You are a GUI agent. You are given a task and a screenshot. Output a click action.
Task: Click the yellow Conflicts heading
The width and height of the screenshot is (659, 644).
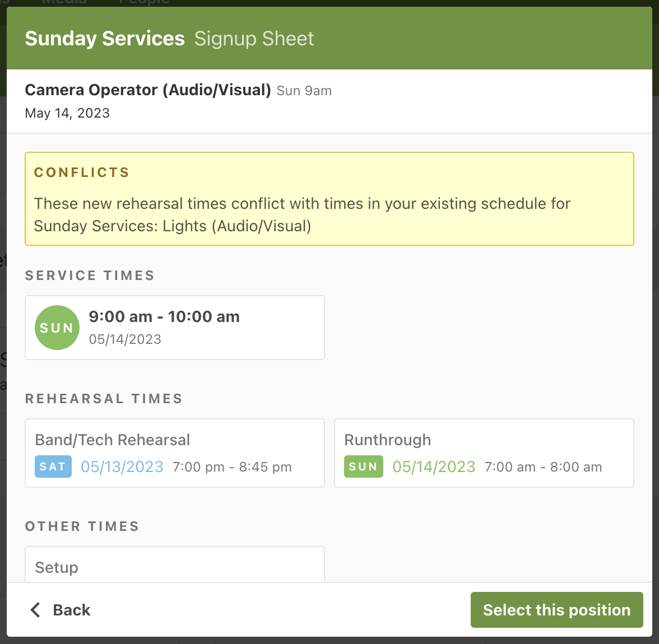click(x=82, y=172)
